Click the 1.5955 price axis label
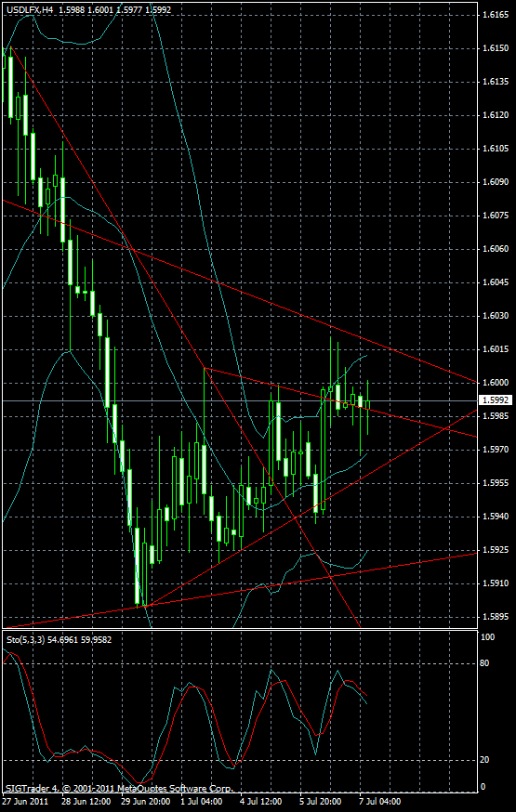This screenshot has width=516, height=812. pos(495,483)
